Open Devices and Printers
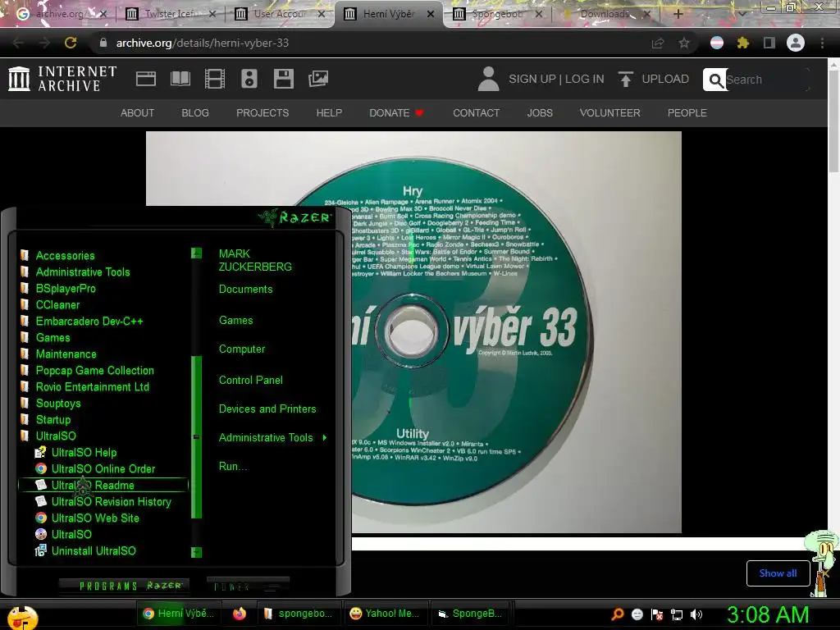Image resolution: width=840 pixels, height=630 pixels. pos(267,409)
